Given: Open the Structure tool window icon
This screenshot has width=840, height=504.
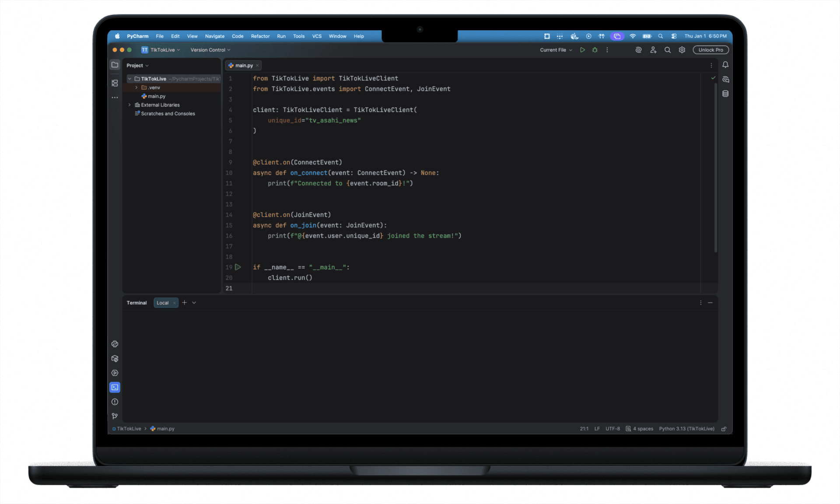Looking at the screenshot, I should tap(115, 83).
